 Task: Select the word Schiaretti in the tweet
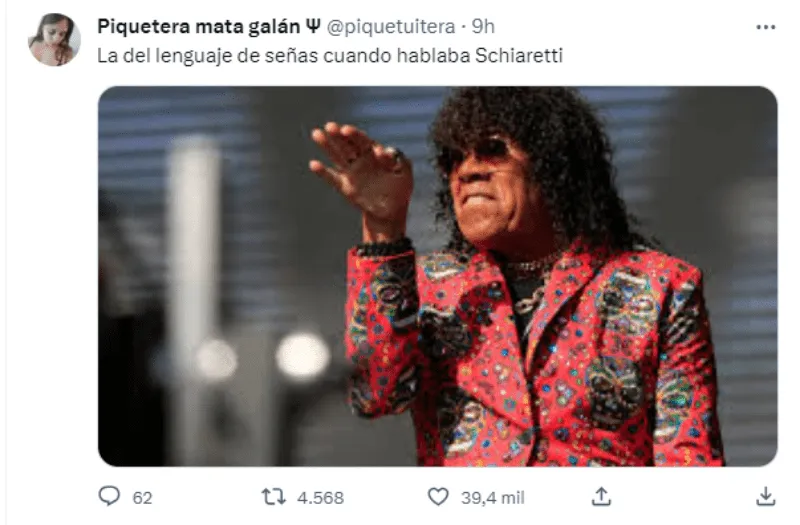tap(518, 55)
